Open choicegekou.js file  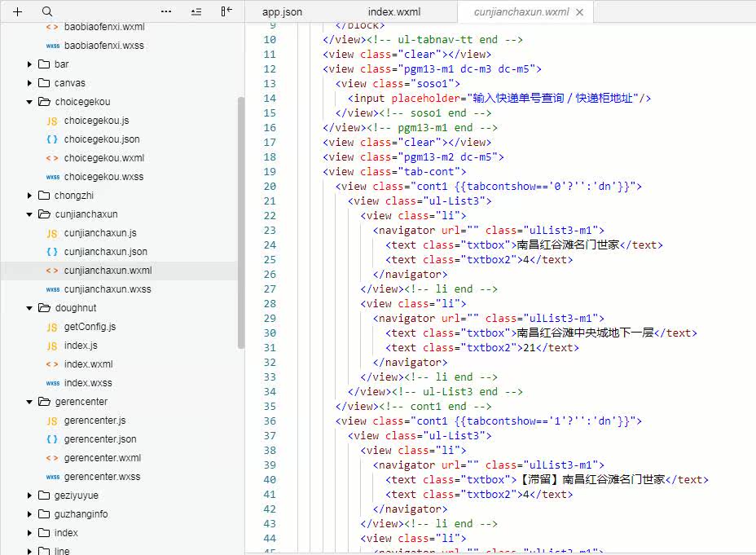click(x=96, y=121)
